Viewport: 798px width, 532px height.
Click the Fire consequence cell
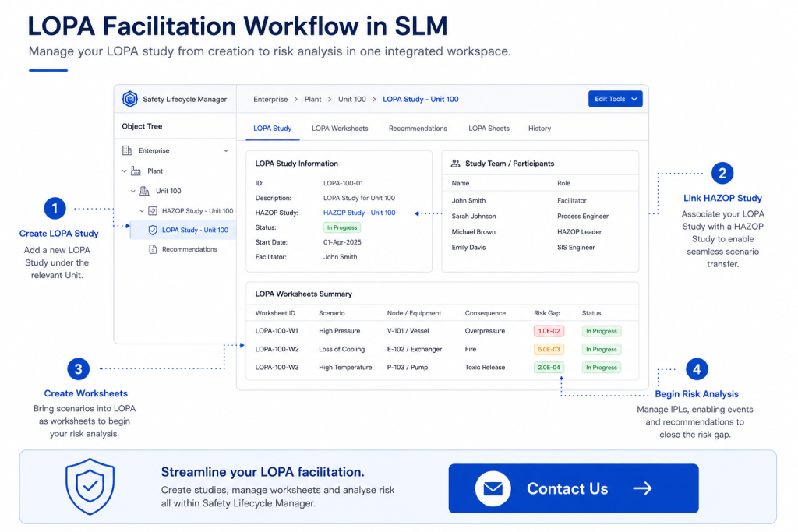[470, 349]
